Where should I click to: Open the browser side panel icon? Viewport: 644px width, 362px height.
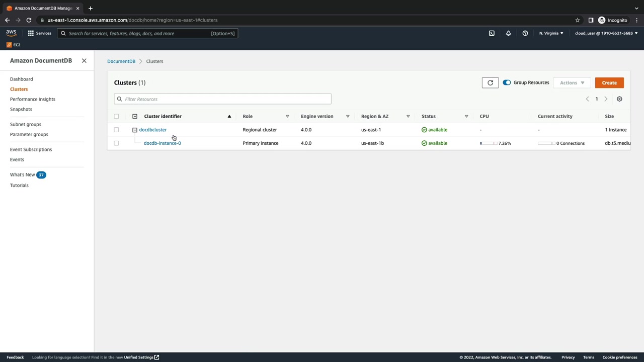tap(591, 20)
